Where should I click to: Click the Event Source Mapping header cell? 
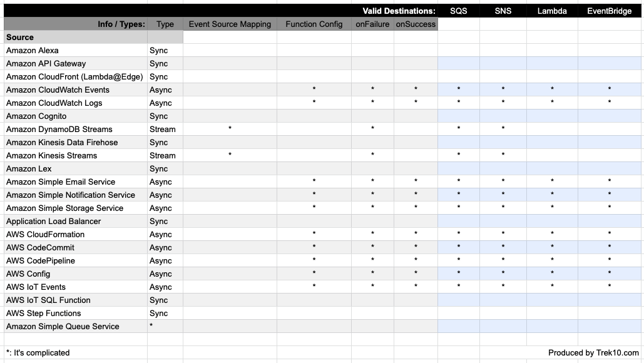coord(230,24)
